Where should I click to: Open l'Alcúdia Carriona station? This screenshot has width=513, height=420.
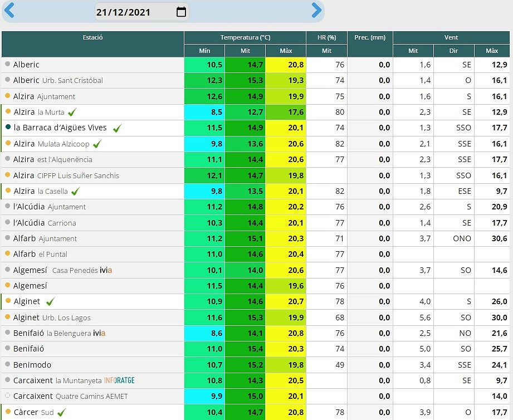45,223
